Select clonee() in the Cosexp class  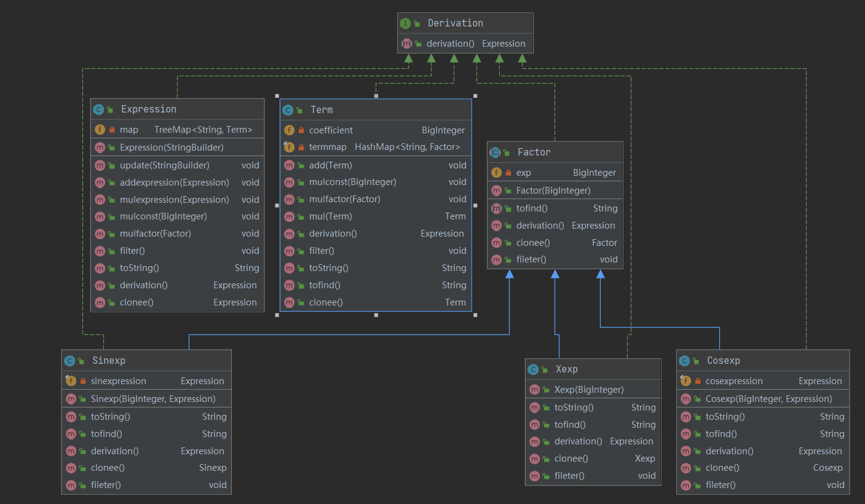pyautogui.click(x=722, y=468)
